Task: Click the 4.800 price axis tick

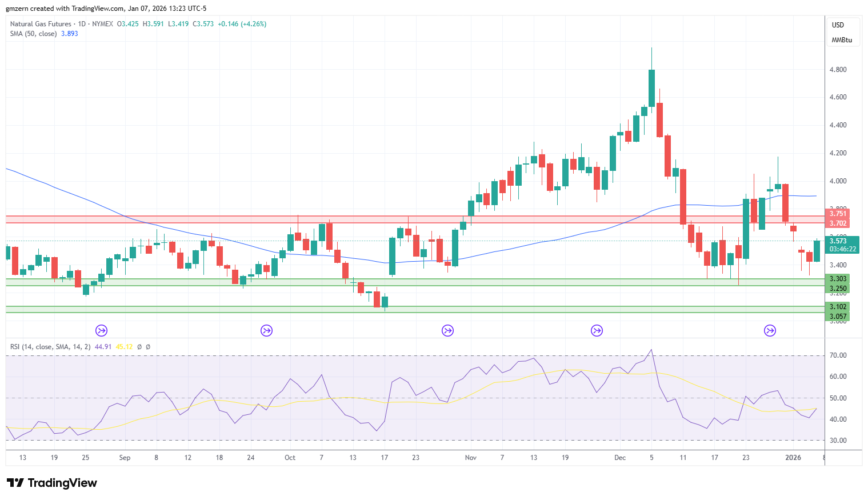Action: [x=838, y=70]
